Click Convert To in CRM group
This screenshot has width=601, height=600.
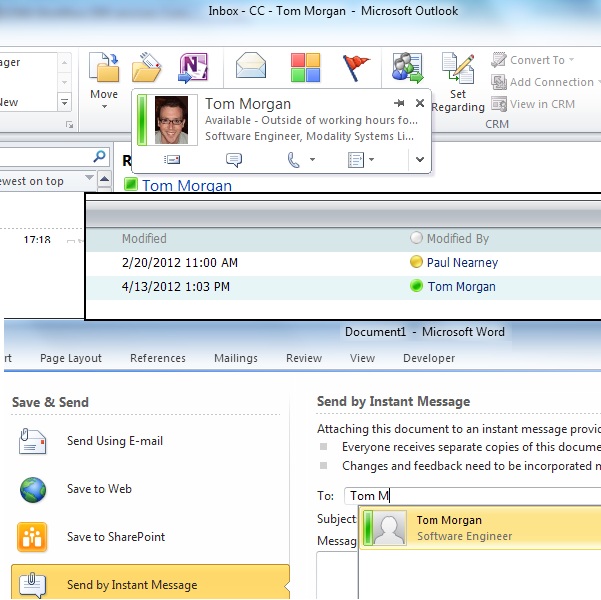click(533, 60)
